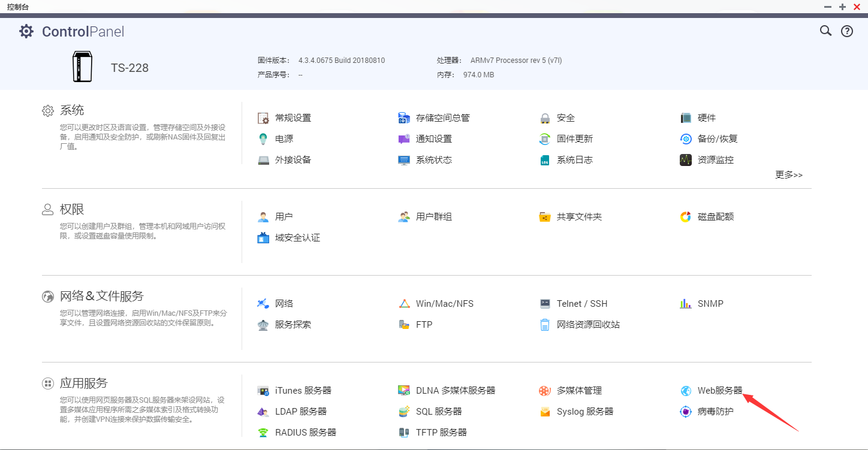This screenshot has height=450, width=868.
Task: Open the Resource Monitor icon (资源监控)
Action: 686,160
